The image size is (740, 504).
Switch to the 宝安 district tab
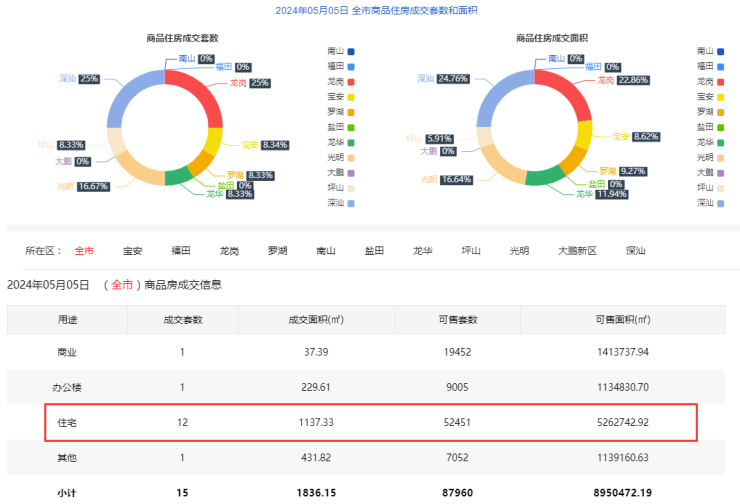[132, 250]
